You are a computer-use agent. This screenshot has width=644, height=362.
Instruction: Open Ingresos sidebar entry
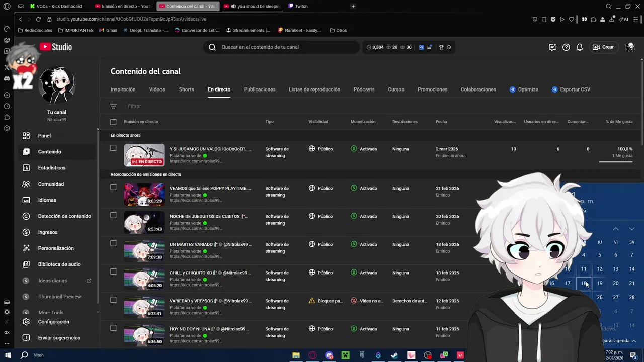point(48,232)
